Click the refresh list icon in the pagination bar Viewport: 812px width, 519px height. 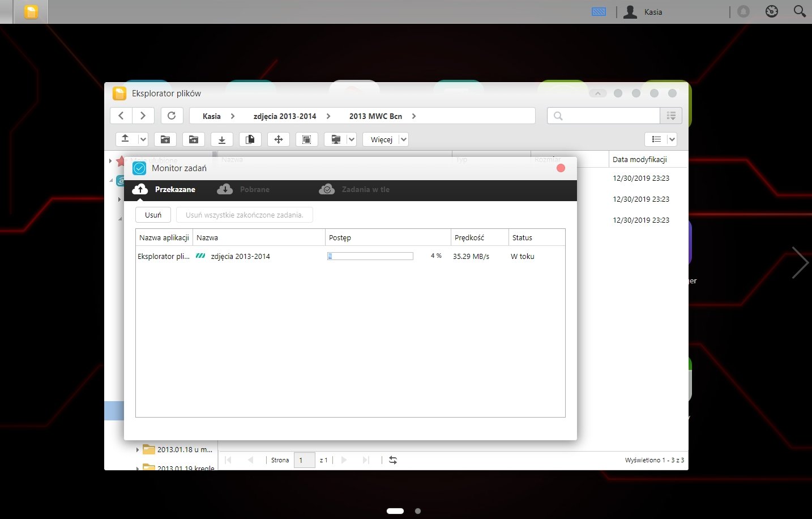point(393,460)
